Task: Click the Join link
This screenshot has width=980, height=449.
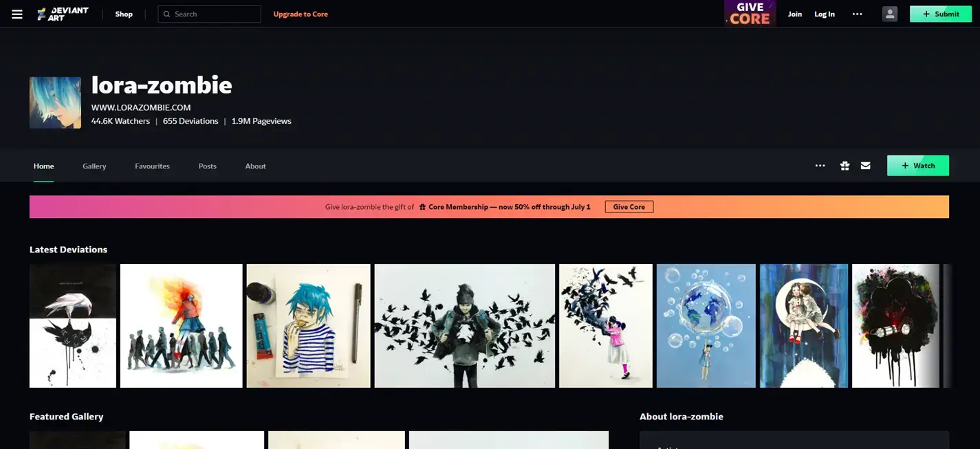Action: pos(795,14)
